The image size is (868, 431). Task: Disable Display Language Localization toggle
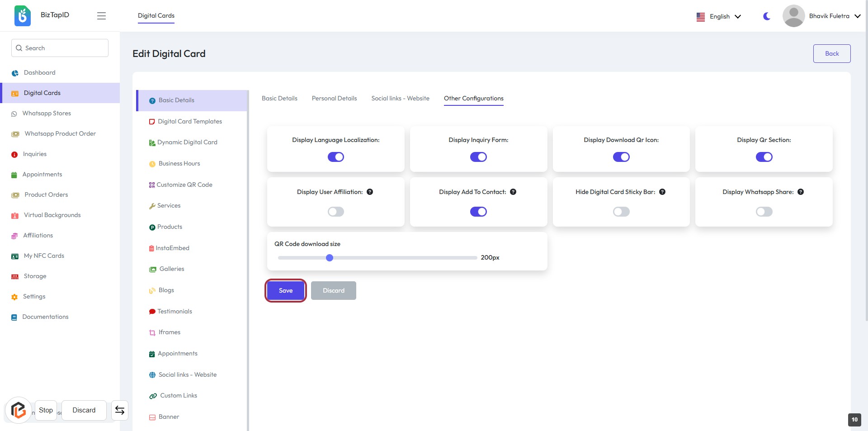coord(335,157)
